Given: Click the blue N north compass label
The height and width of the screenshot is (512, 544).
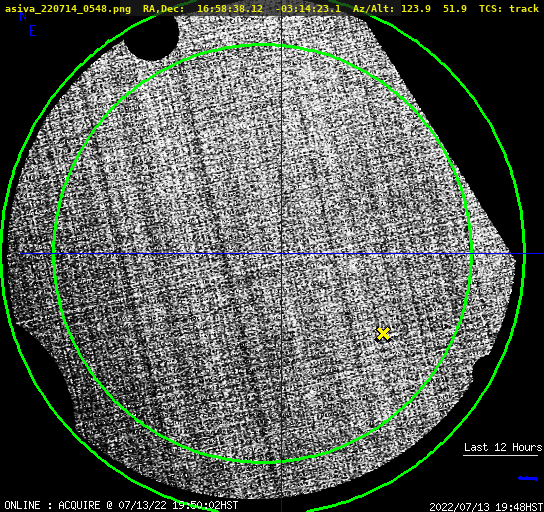Looking at the screenshot, I should pos(23,16).
